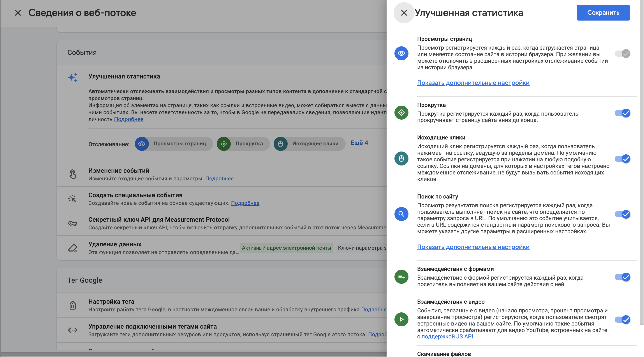Click the green forms icon for Взаимодействия с формами
This screenshot has height=357, width=644.
pyautogui.click(x=401, y=277)
